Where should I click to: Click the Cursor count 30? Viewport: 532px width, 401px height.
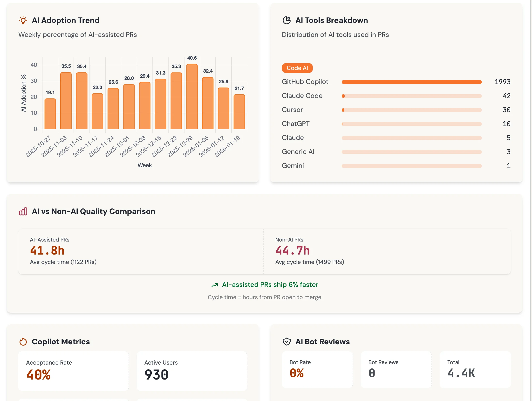pos(506,110)
